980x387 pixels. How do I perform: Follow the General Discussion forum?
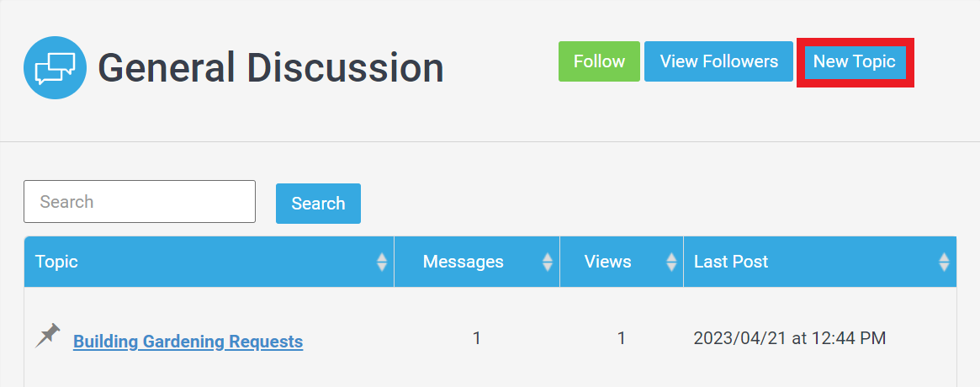pyautogui.click(x=600, y=61)
